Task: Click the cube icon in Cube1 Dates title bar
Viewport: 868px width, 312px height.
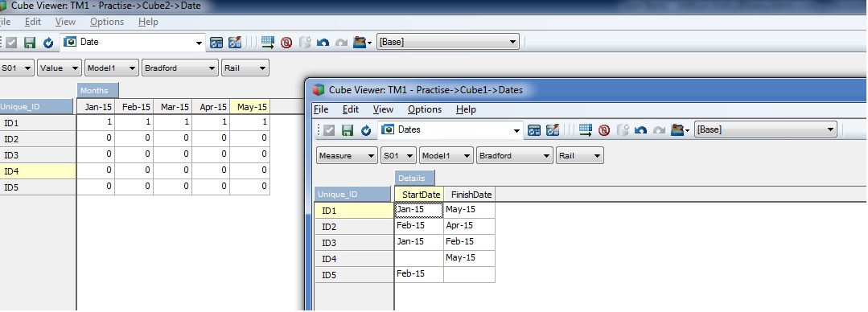Action: (319, 89)
